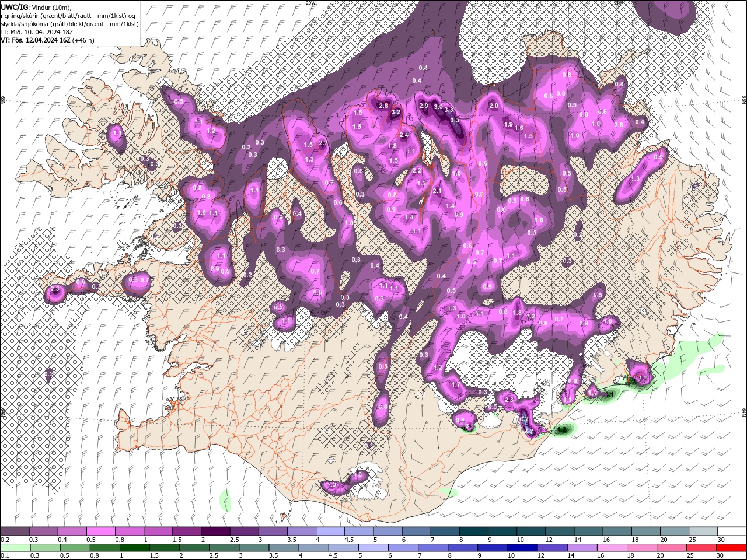Screen dimensions: 747x560
Task: Click the 'IT: Mið. 10. 04. 2024 18Z' line
Action: pyautogui.click(x=38, y=32)
